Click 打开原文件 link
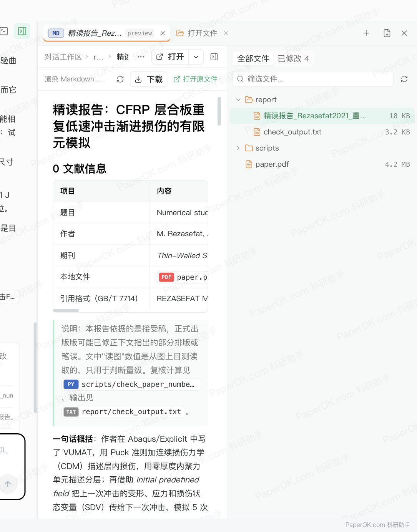Screen dimensions: 417x532 (x=195, y=79)
